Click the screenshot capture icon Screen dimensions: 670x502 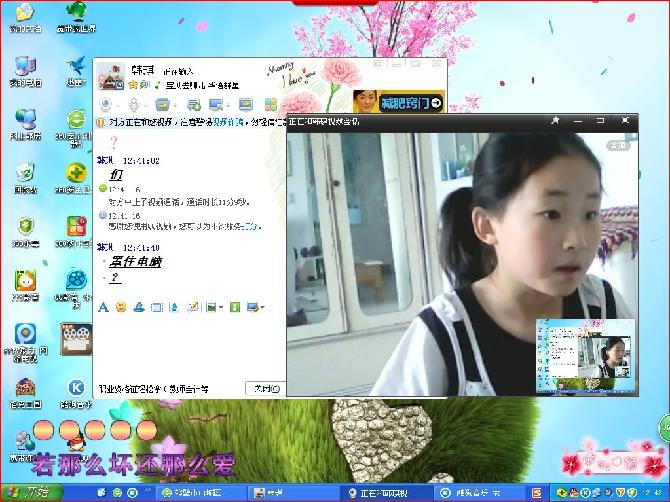253,307
